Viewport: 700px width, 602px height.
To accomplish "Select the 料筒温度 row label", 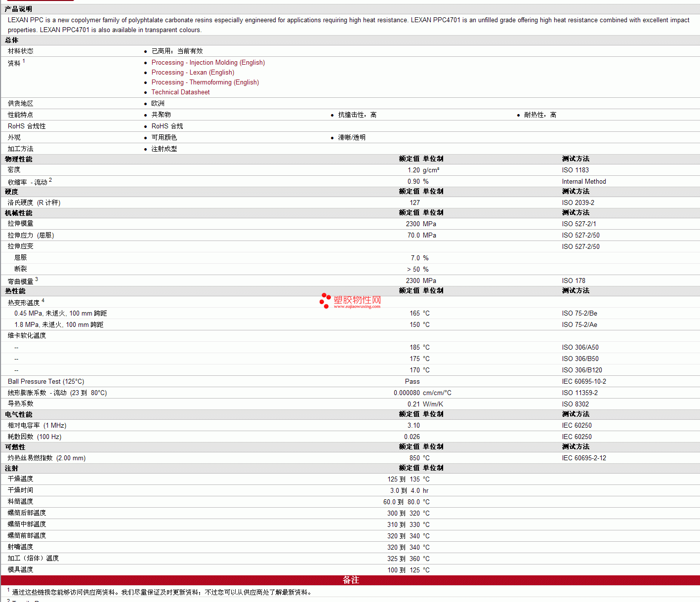I will [x=21, y=502].
